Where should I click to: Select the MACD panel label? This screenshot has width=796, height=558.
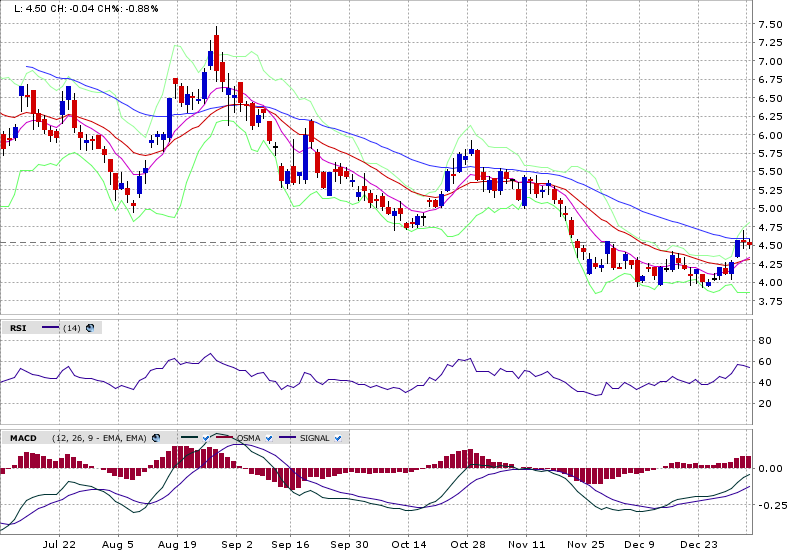pyautogui.click(x=22, y=438)
